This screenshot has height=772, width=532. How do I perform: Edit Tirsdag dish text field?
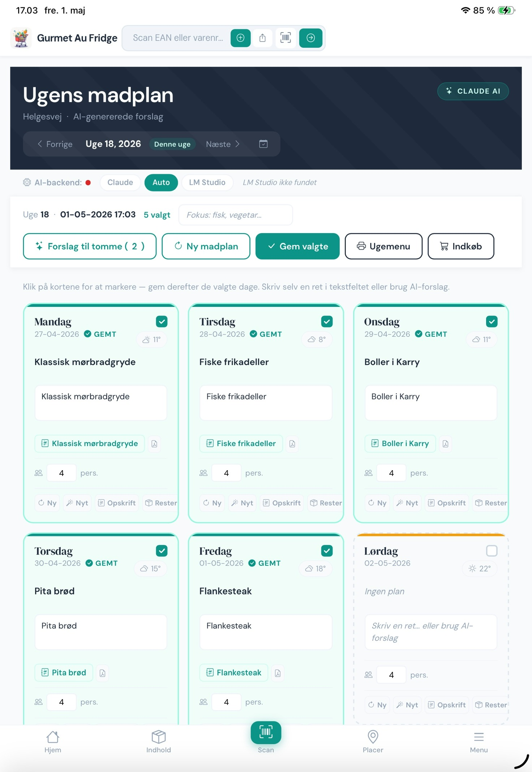[x=266, y=403]
